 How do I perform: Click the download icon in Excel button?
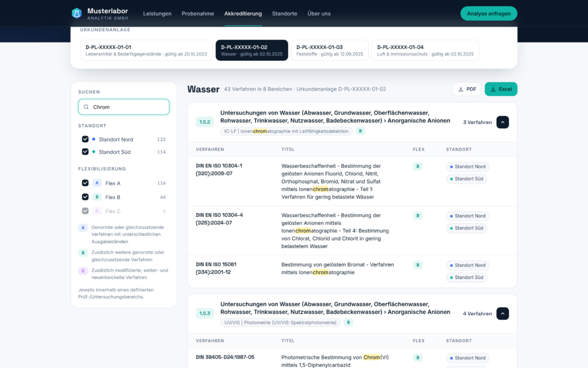coord(493,89)
